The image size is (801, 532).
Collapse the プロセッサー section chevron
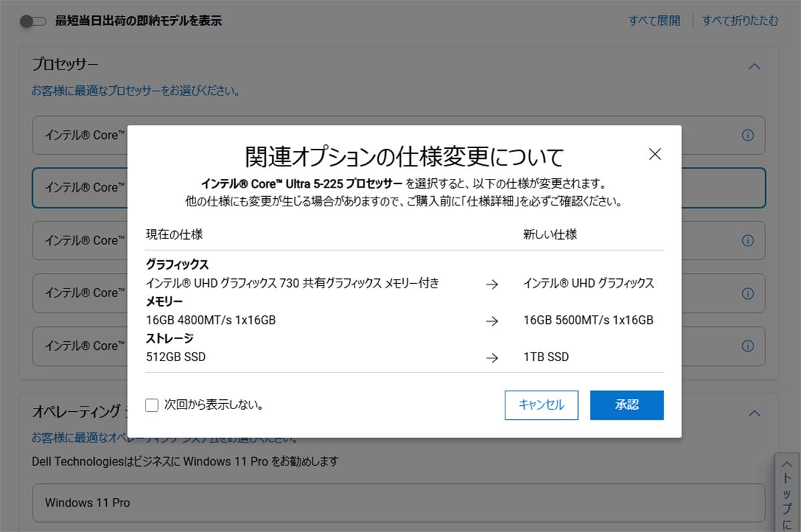754,66
